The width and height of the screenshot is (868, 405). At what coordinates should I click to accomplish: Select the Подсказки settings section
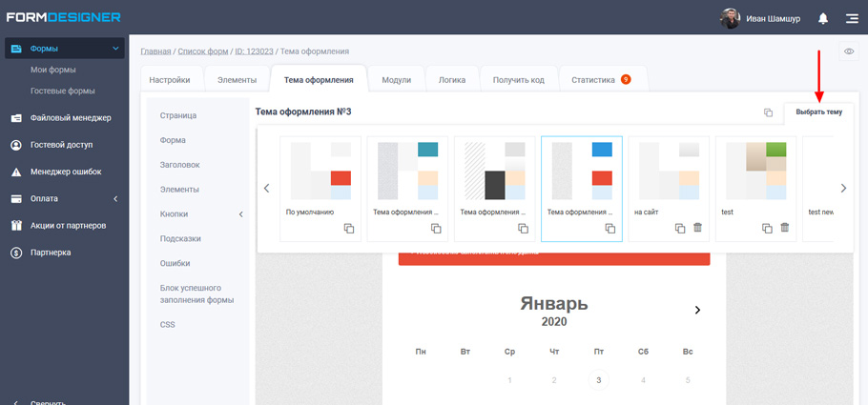pyautogui.click(x=180, y=238)
